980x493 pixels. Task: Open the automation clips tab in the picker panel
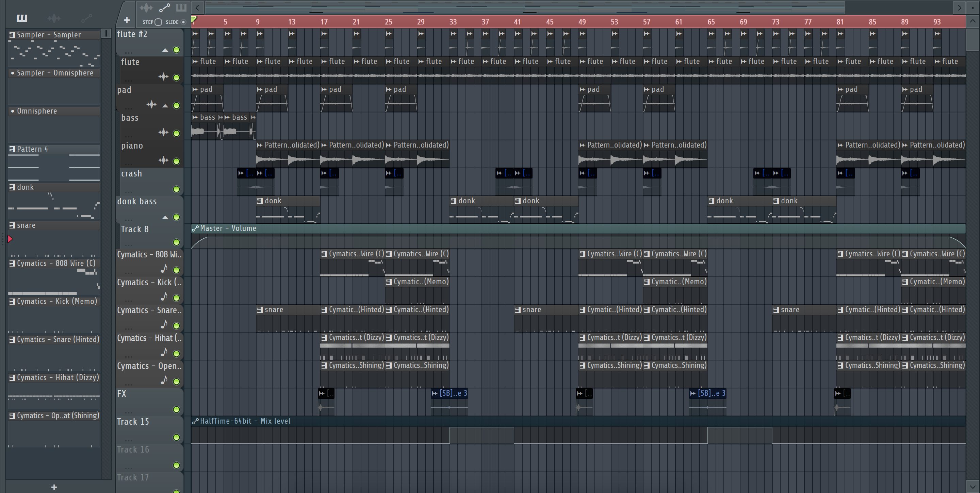[86, 18]
